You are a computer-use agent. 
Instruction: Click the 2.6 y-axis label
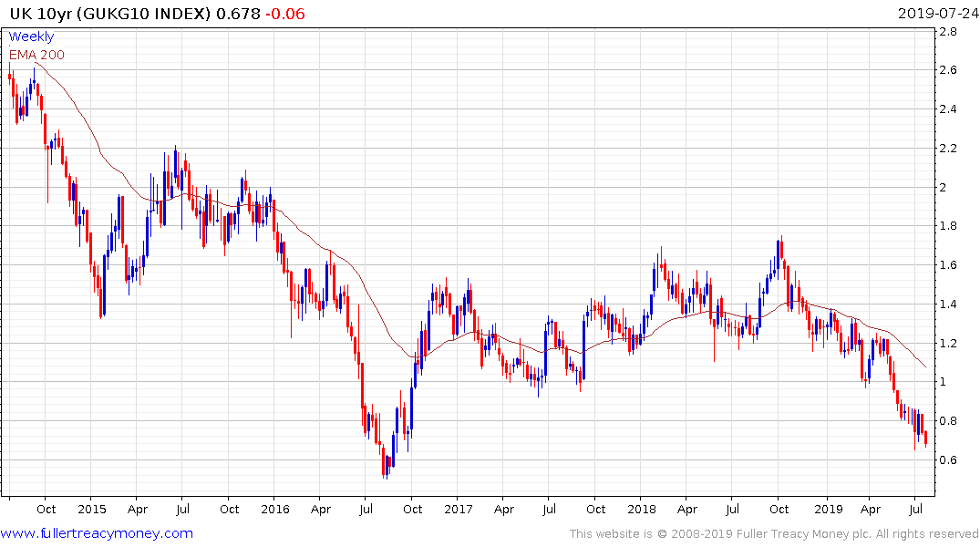(948, 70)
